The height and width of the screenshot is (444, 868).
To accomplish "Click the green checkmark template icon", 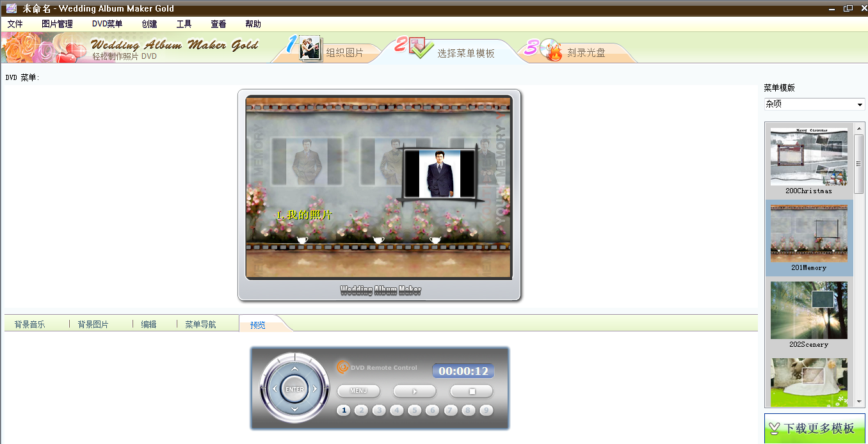I will pos(422,49).
